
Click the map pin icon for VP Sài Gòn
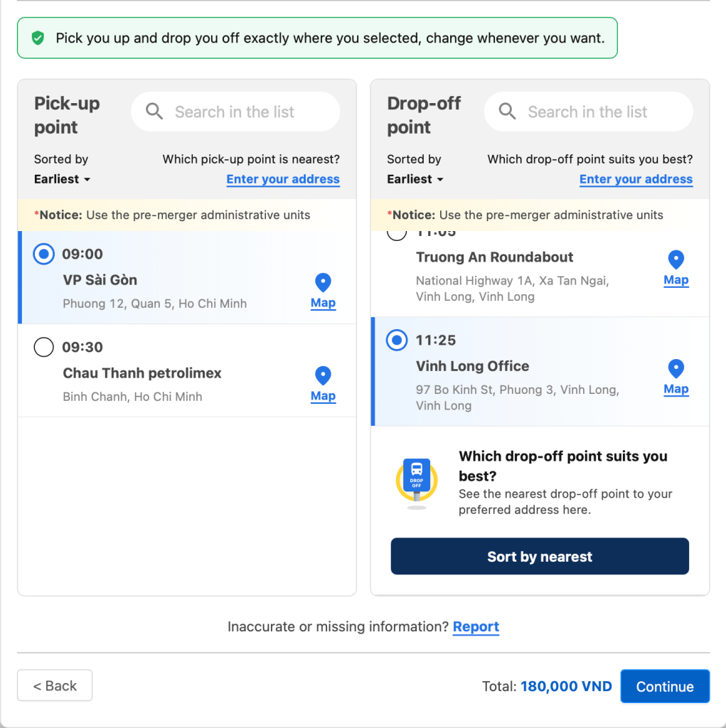pos(323,281)
